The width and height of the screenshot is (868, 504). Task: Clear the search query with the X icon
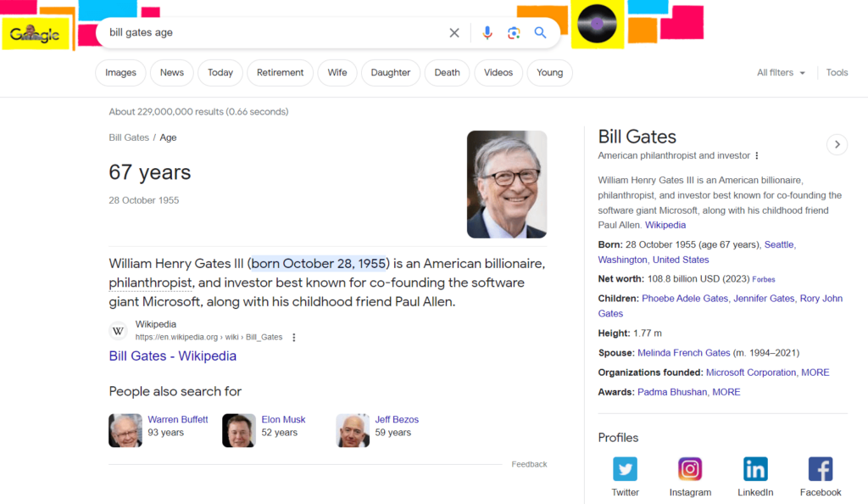click(453, 32)
